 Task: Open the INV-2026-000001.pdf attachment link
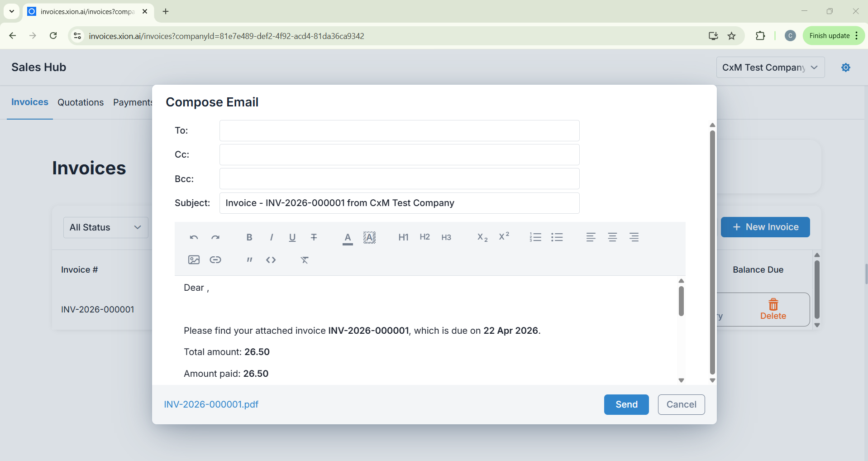click(x=211, y=404)
